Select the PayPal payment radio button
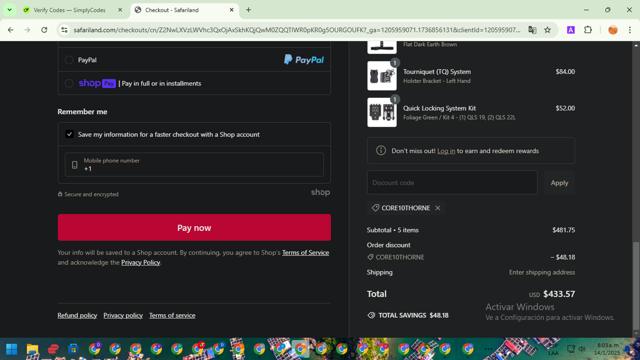 coord(69,60)
